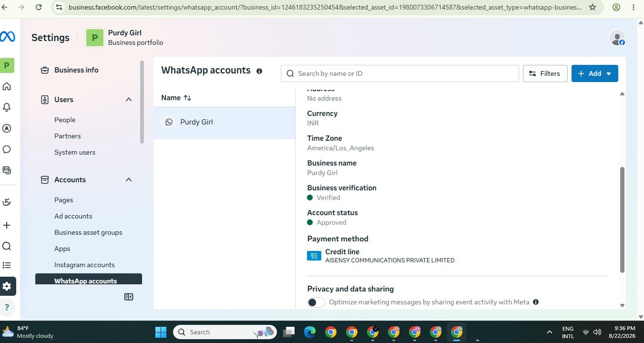
Task: Click the America/Los_Angeles time zone value
Action: pyautogui.click(x=340, y=148)
